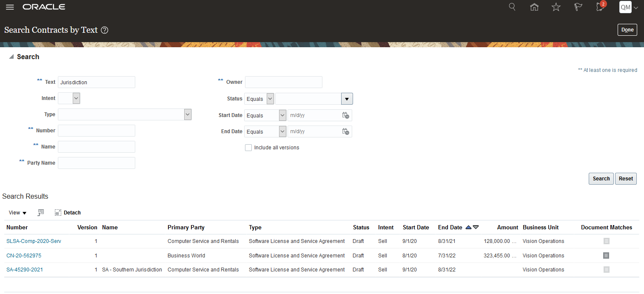This screenshot has width=644, height=294.
Task: Open the Type dropdown
Action: coord(125,114)
